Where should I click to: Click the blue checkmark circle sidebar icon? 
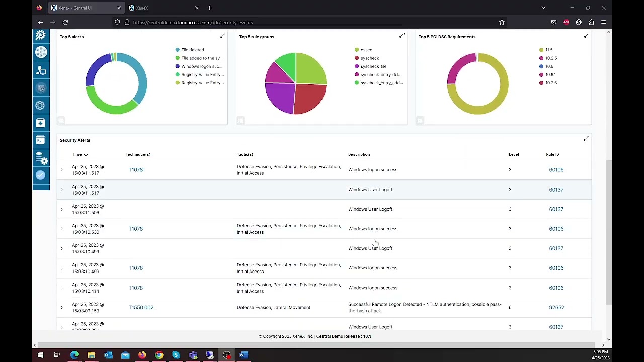[x=41, y=175]
